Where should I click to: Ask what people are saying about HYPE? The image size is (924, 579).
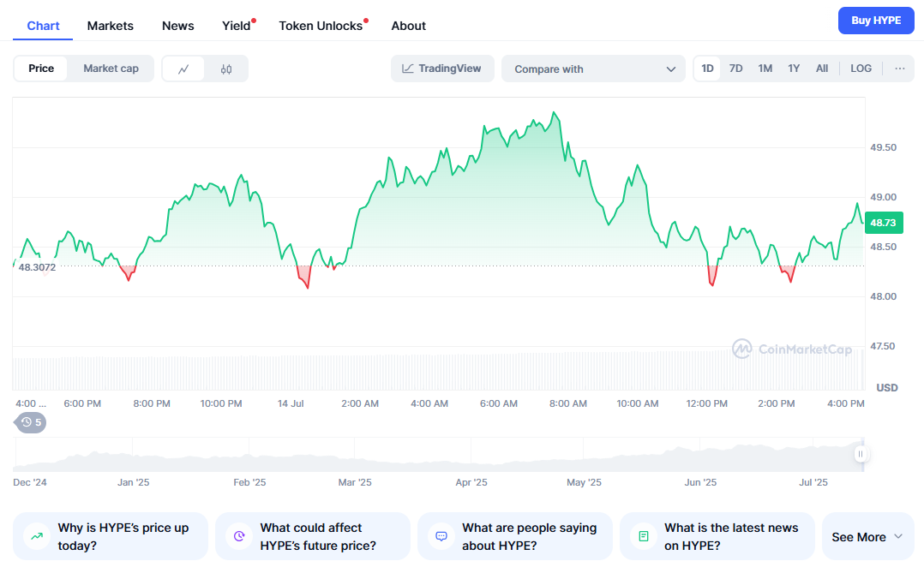click(x=514, y=536)
